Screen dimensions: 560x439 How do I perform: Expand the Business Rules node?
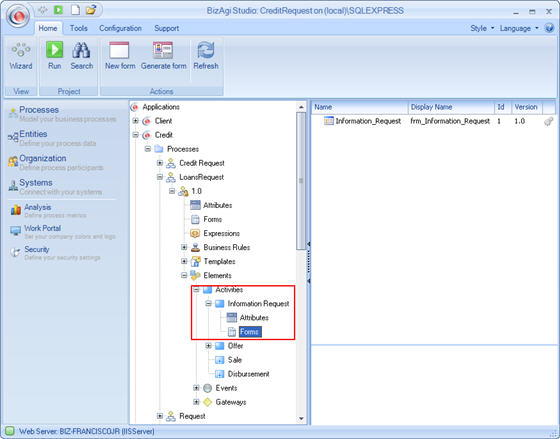[x=184, y=247]
